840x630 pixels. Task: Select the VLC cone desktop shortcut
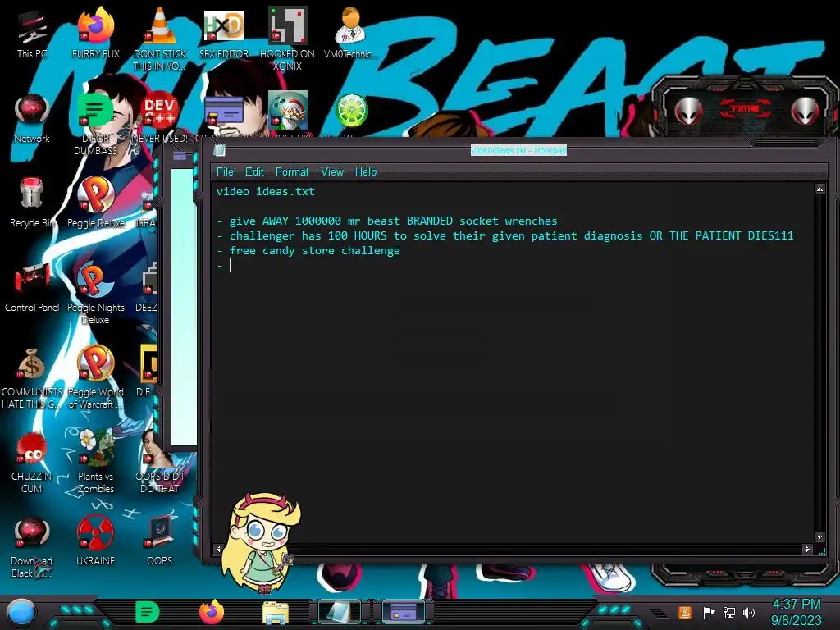click(x=160, y=39)
